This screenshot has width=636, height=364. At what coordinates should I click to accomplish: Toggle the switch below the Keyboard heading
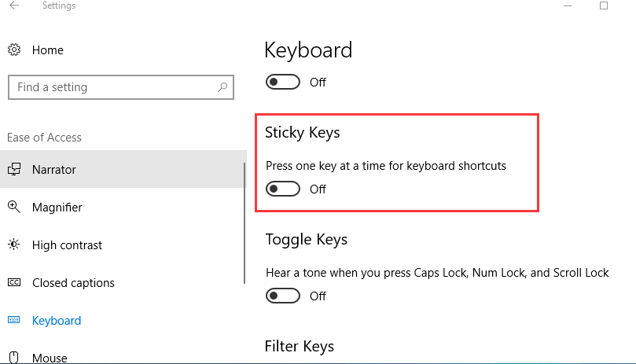click(283, 83)
